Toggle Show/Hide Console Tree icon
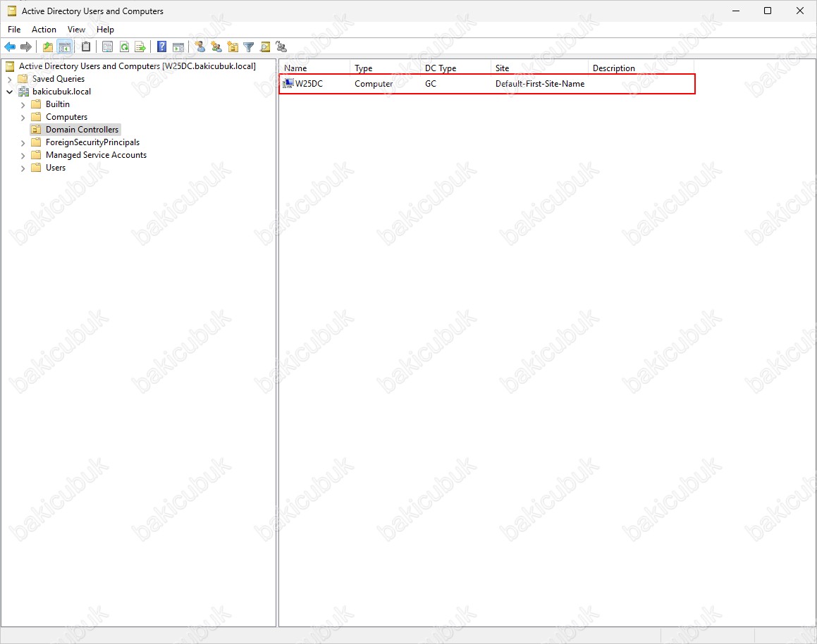817x644 pixels. [x=65, y=47]
